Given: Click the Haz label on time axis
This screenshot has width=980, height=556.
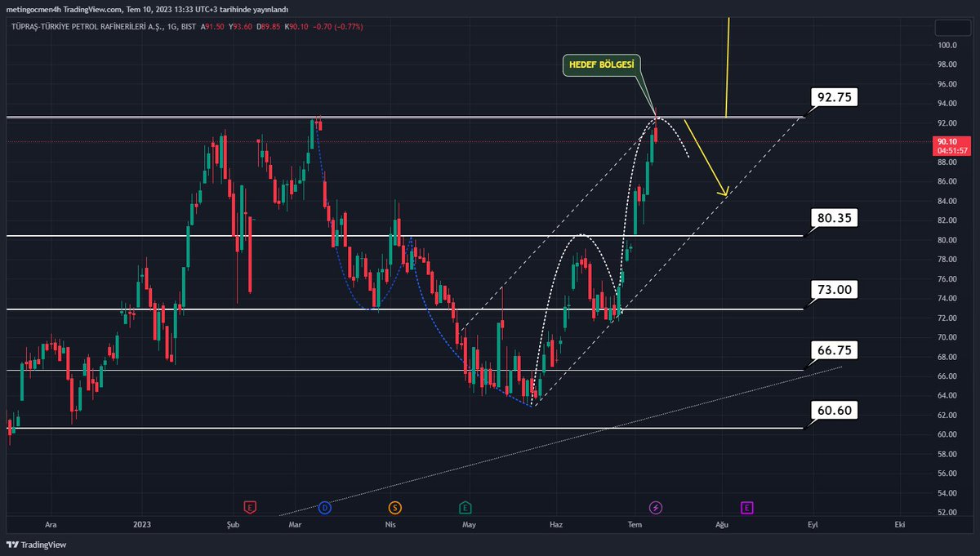Looking at the screenshot, I should [x=556, y=524].
